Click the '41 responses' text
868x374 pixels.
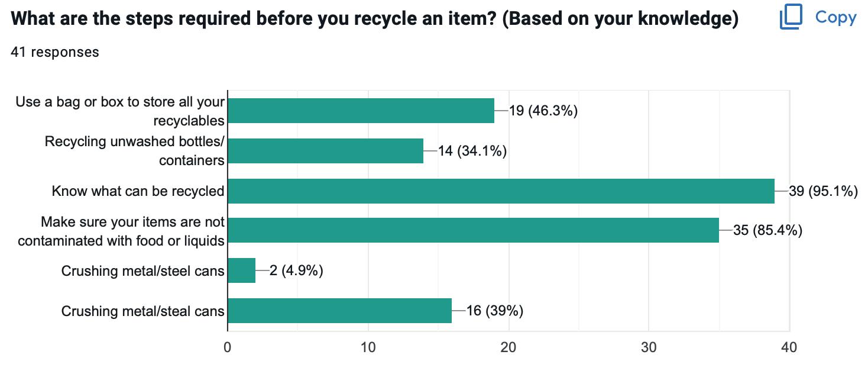pos(55,52)
